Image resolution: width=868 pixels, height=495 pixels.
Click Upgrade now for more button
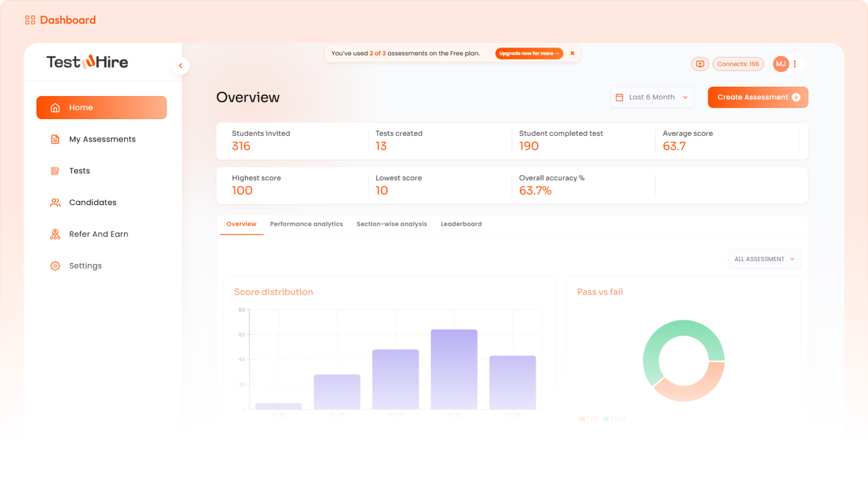pos(529,54)
